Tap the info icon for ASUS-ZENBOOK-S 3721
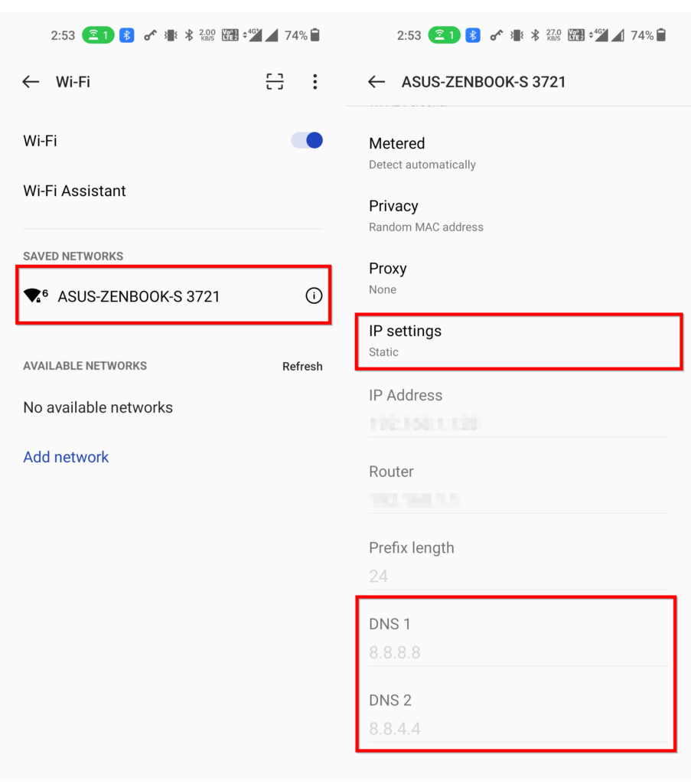691x784 pixels. click(314, 296)
